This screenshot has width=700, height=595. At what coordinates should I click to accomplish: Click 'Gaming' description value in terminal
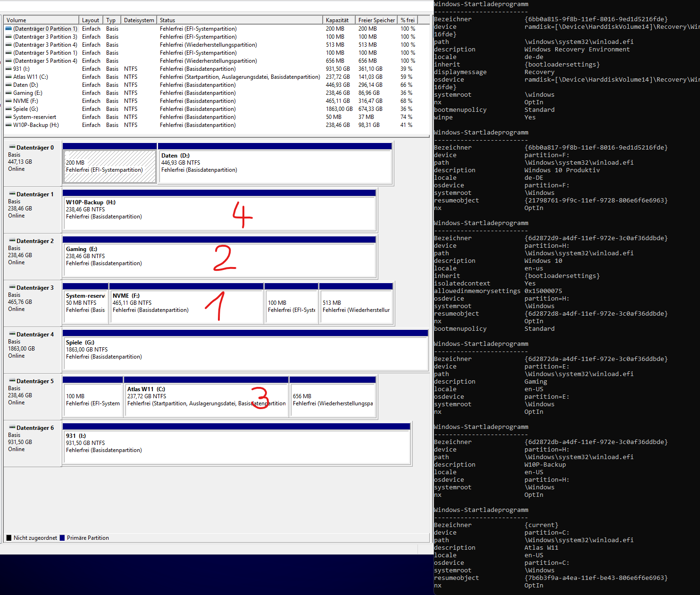coord(535,382)
